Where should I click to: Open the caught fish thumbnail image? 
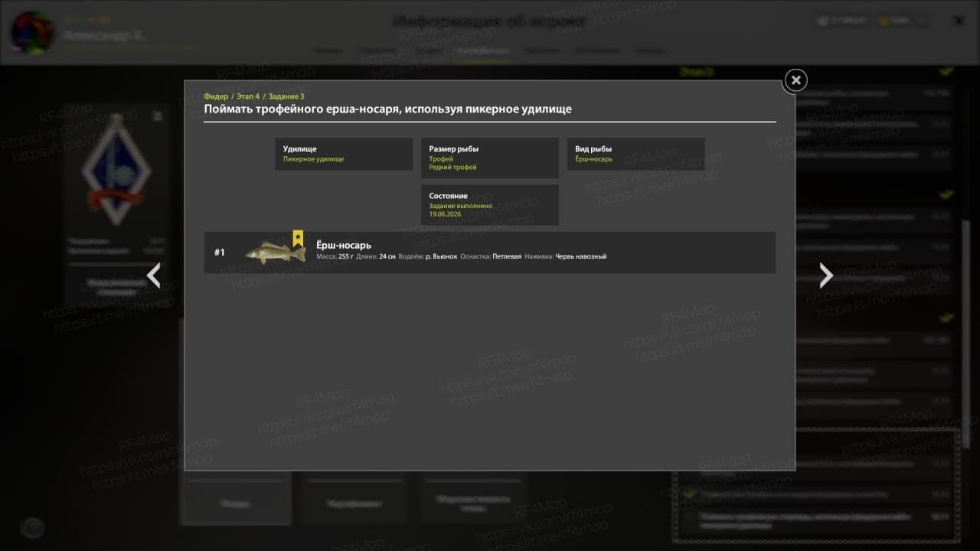click(x=276, y=253)
